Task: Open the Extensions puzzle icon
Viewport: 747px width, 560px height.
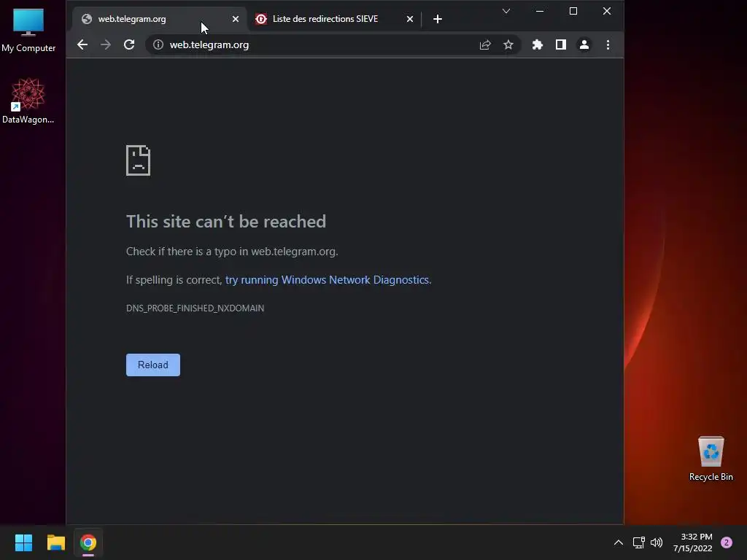Action: 538,44
